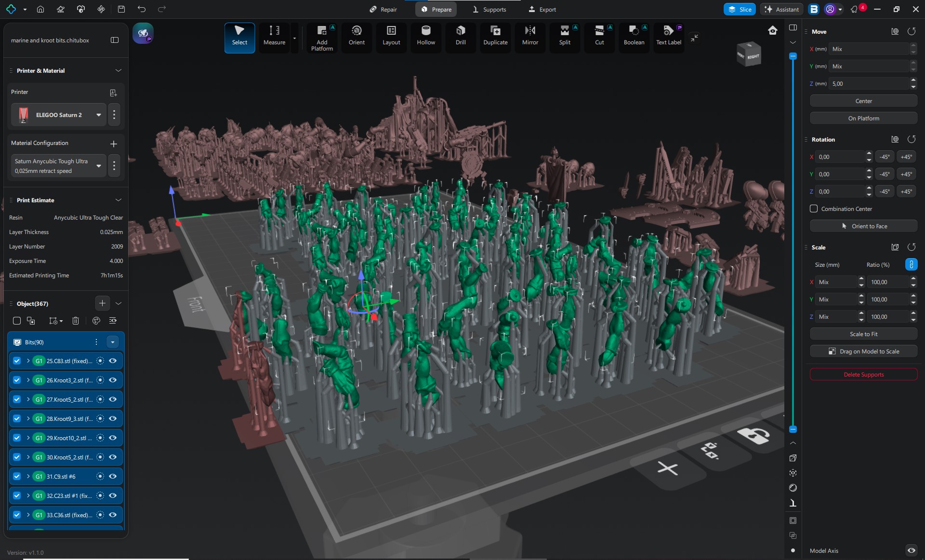The image size is (925, 560).
Task: Enable the Combination Center checkbox
Action: (x=814, y=209)
